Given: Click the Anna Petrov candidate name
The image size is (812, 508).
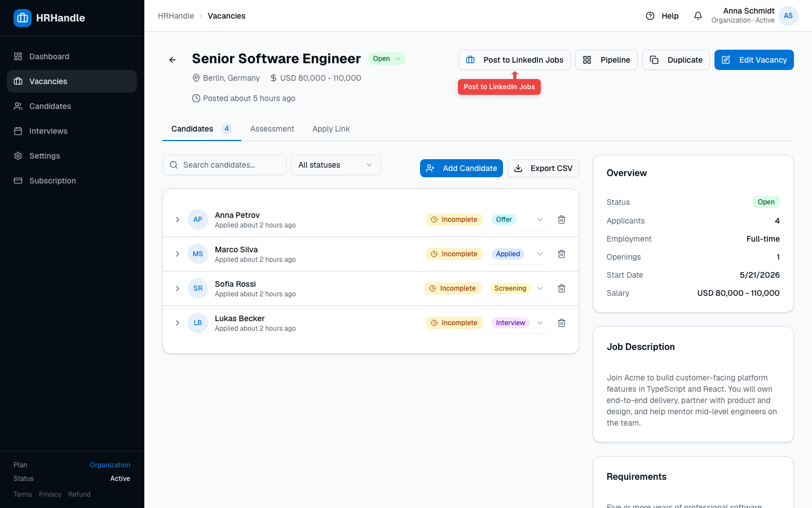Looking at the screenshot, I should (x=237, y=215).
